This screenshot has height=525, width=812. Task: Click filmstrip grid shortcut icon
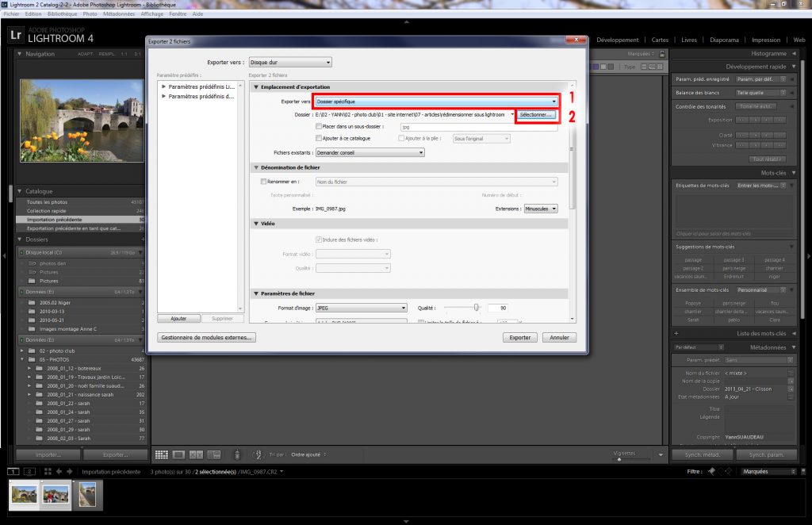click(x=48, y=472)
